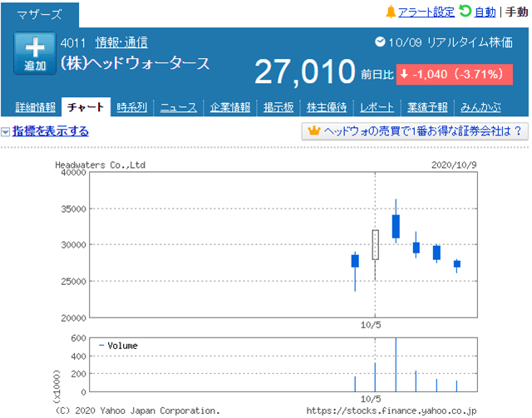
Task: Click the 前日比 label
Action: pos(377,74)
